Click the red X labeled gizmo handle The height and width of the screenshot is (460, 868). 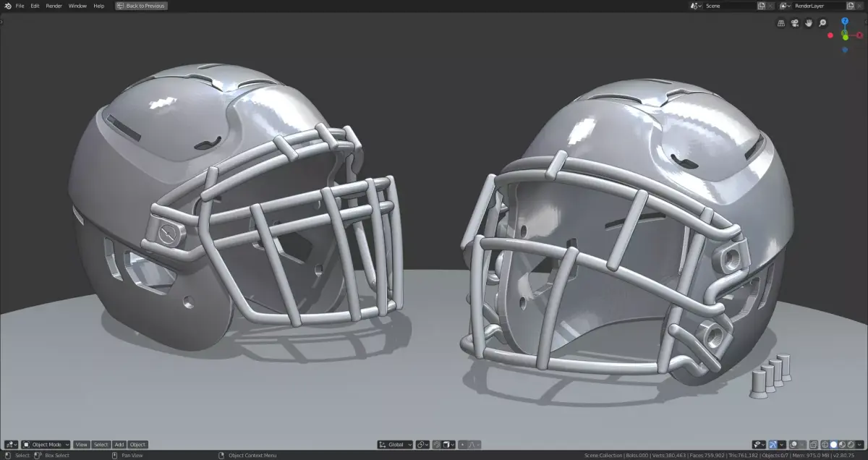(x=859, y=35)
